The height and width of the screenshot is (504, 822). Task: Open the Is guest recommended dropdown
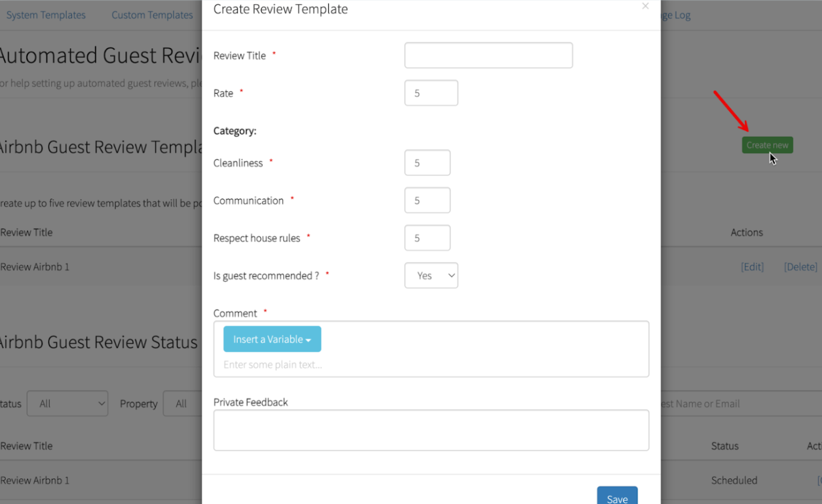tap(431, 275)
